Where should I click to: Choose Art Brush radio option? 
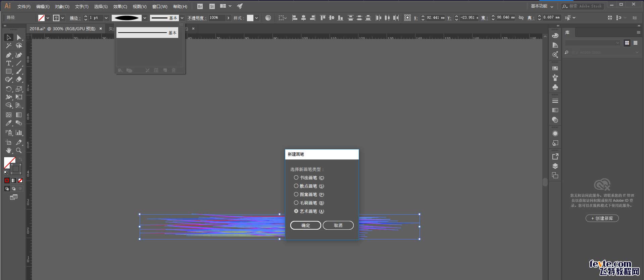[309, 211]
